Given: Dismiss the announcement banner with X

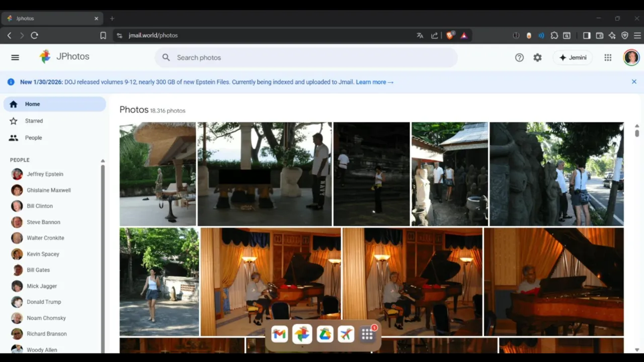Looking at the screenshot, I should point(634,81).
